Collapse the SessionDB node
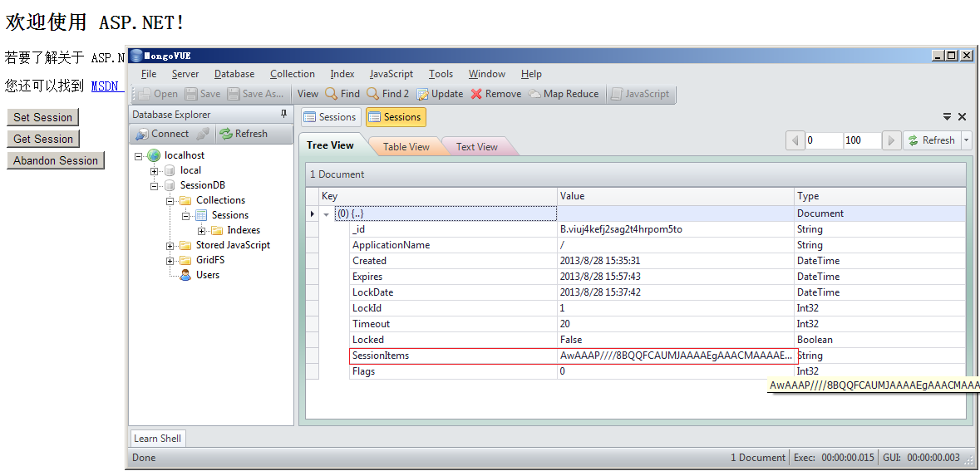Viewport: 980px width, 471px height. click(x=154, y=185)
